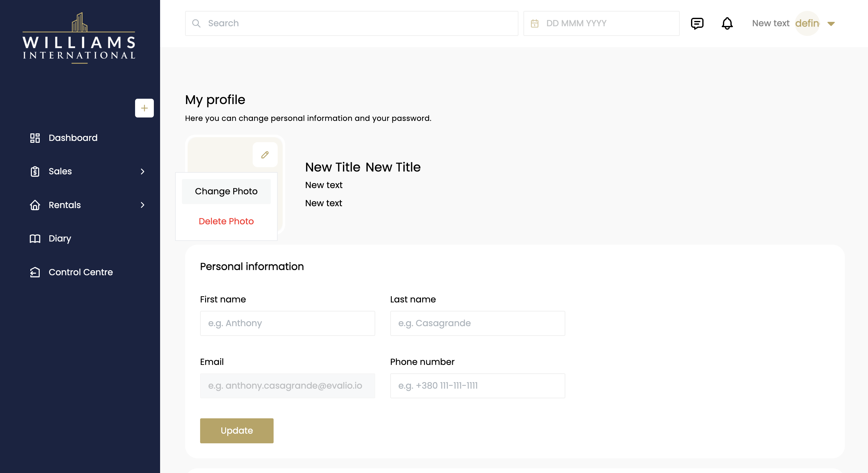Select Change Photo option
868x473 pixels.
pyautogui.click(x=226, y=191)
